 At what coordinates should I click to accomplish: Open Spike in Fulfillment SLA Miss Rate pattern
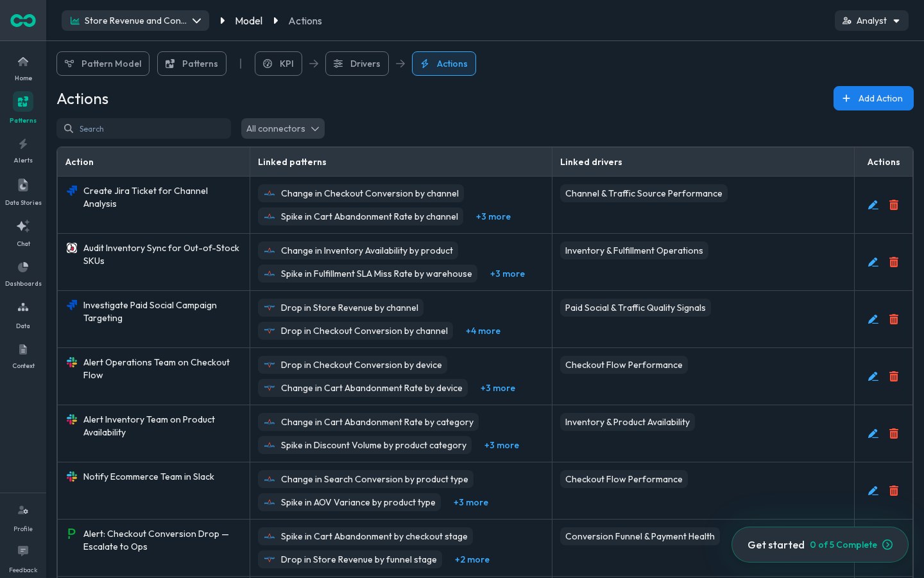368,274
